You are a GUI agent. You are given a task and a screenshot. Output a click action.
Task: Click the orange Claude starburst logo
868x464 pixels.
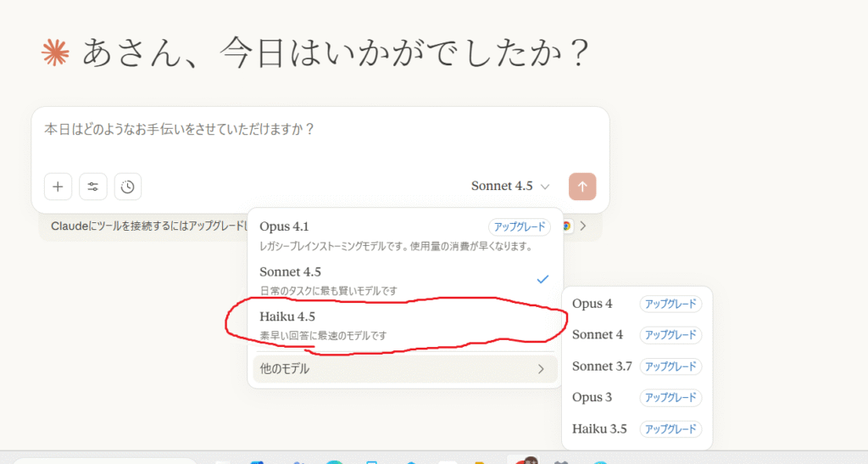[x=55, y=53]
